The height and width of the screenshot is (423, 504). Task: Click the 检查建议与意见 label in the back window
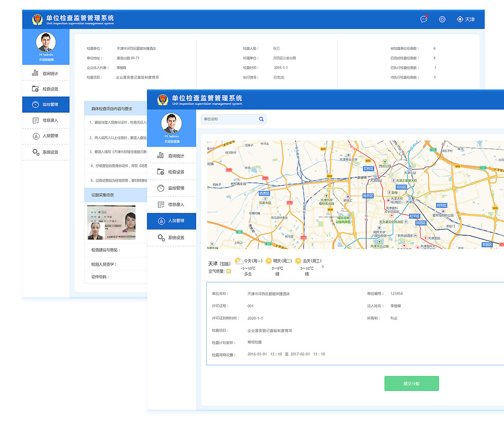click(106, 250)
